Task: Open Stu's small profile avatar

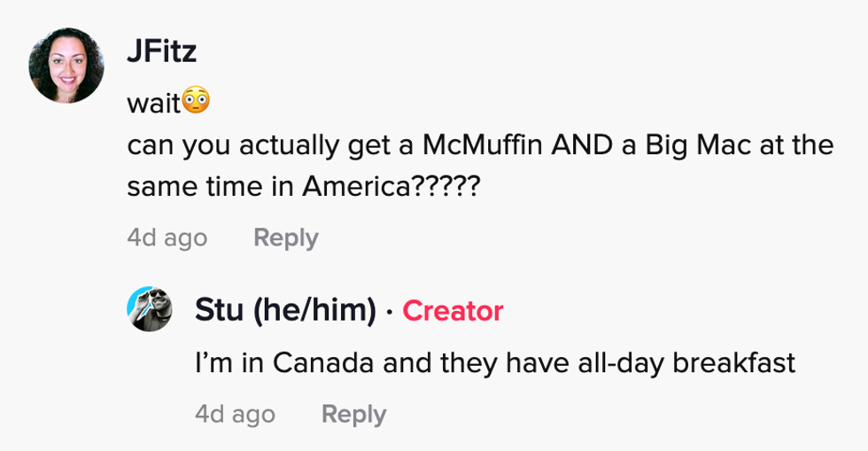Action: pyautogui.click(x=151, y=310)
